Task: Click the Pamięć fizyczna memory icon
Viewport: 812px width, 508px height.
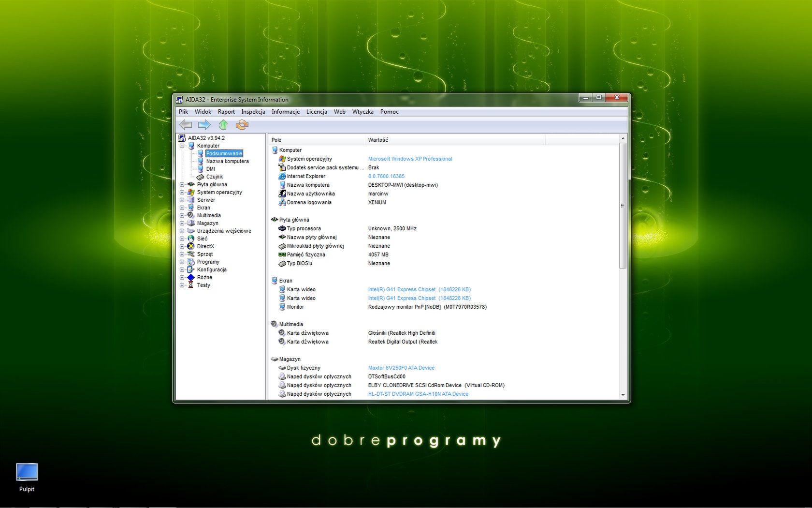Action: tap(282, 254)
